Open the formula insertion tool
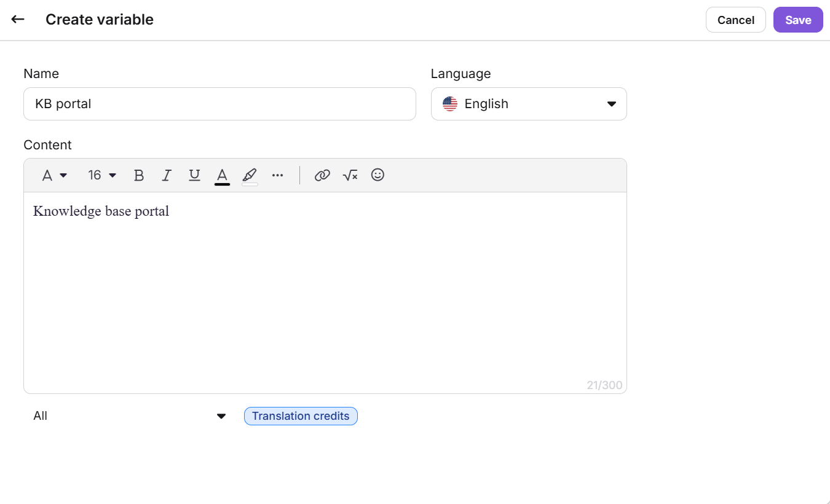The height and width of the screenshot is (504, 830). pos(350,175)
